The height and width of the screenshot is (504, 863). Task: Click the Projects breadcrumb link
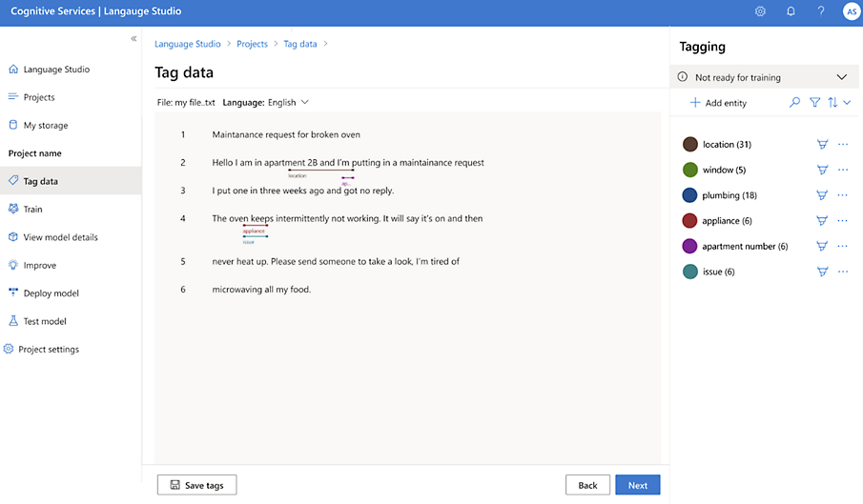252,44
